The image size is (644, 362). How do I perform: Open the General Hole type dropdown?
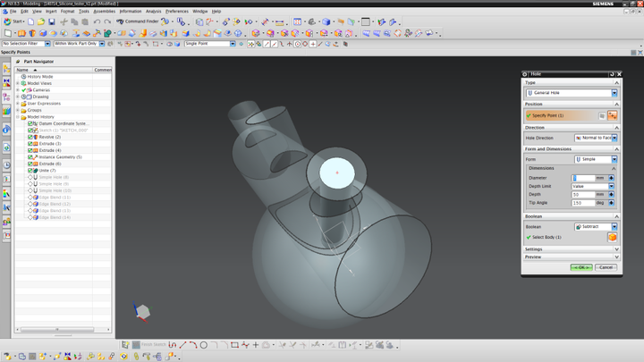572,93
